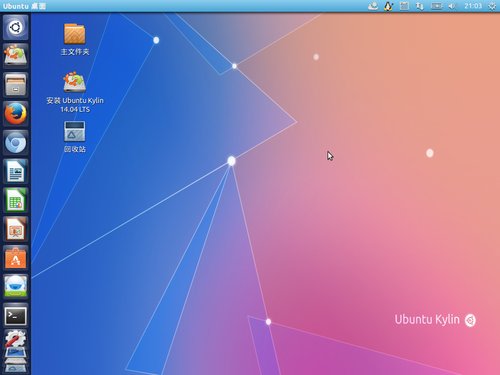The height and width of the screenshot is (375, 500).
Task: Click the penguin input method indicator
Action: coord(388,6)
